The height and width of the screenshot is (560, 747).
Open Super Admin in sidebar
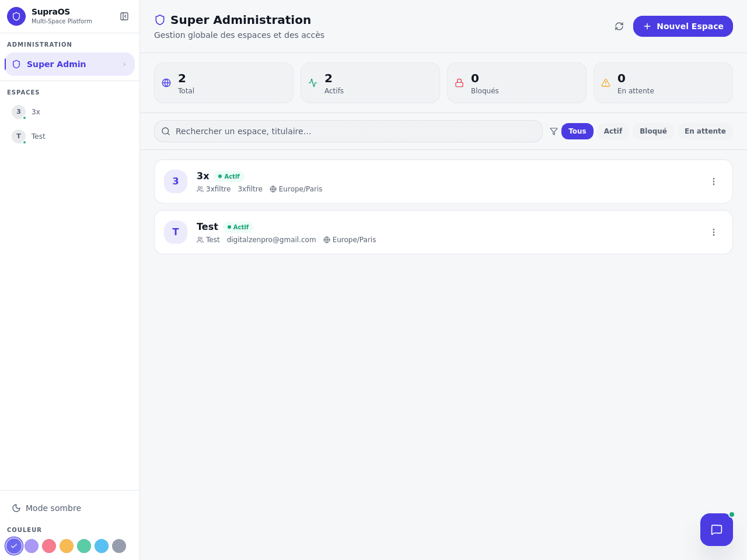[69, 64]
